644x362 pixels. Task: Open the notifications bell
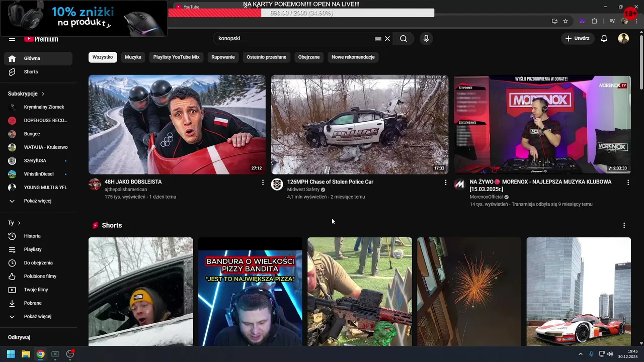(604, 39)
